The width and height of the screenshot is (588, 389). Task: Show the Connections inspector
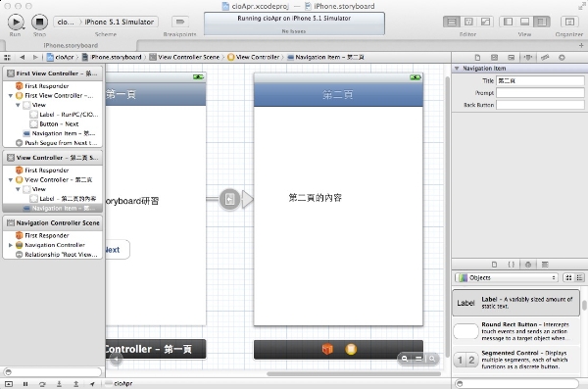pos(562,58)
